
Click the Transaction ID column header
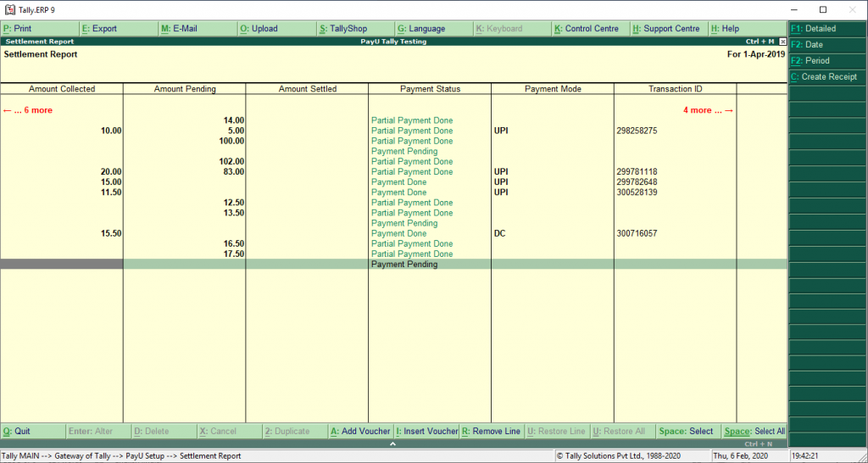(676, 89)
